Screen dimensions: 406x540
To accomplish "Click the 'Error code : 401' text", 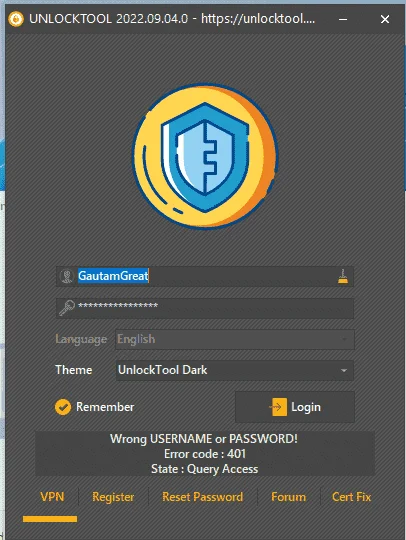I will [x=205, y=454].
